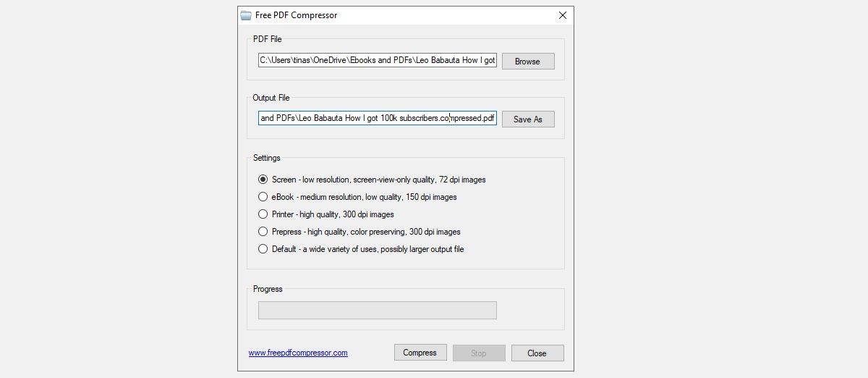Click the Settings group heading

[x=266, y=158]
